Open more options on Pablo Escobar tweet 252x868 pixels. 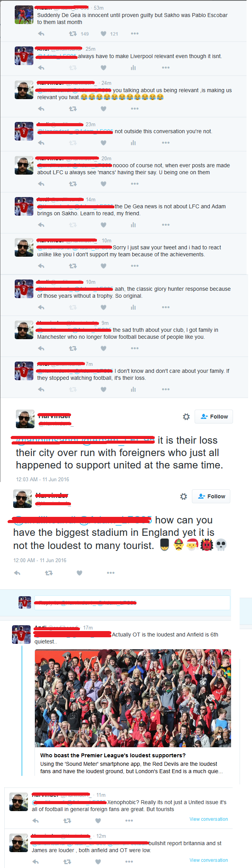135,34
